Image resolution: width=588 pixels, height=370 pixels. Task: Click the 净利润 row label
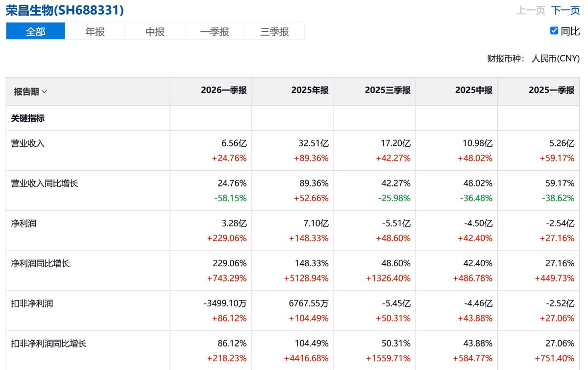[24, 224]
